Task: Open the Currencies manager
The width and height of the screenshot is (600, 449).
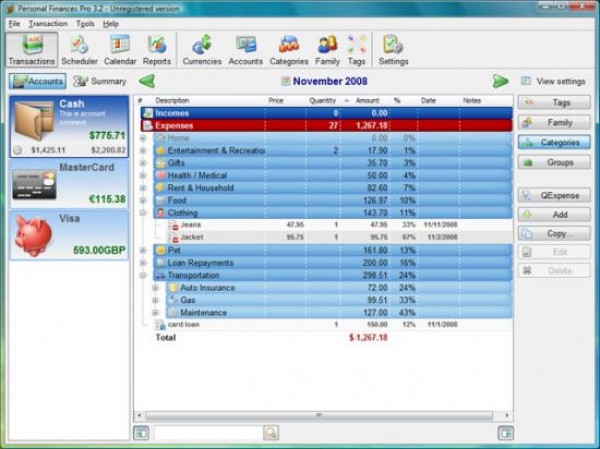Action: (x=202, y=50)
